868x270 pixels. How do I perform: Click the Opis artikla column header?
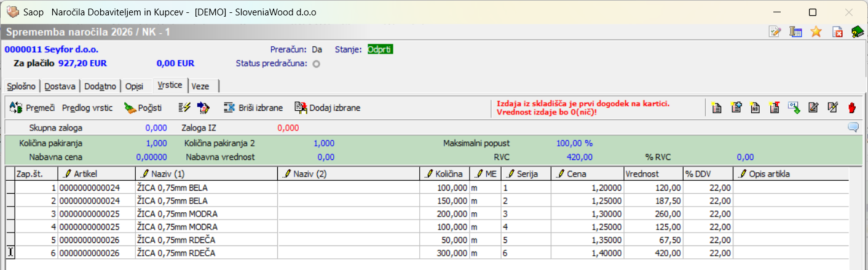790,173
